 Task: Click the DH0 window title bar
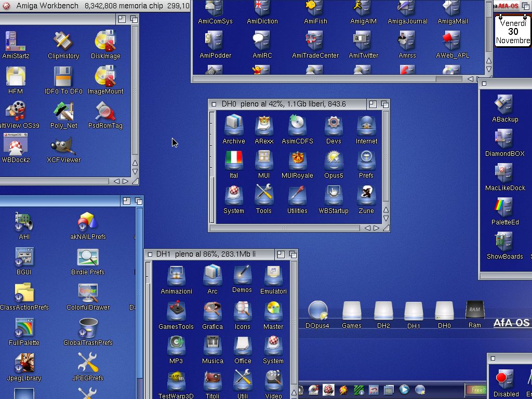[286, 104]
